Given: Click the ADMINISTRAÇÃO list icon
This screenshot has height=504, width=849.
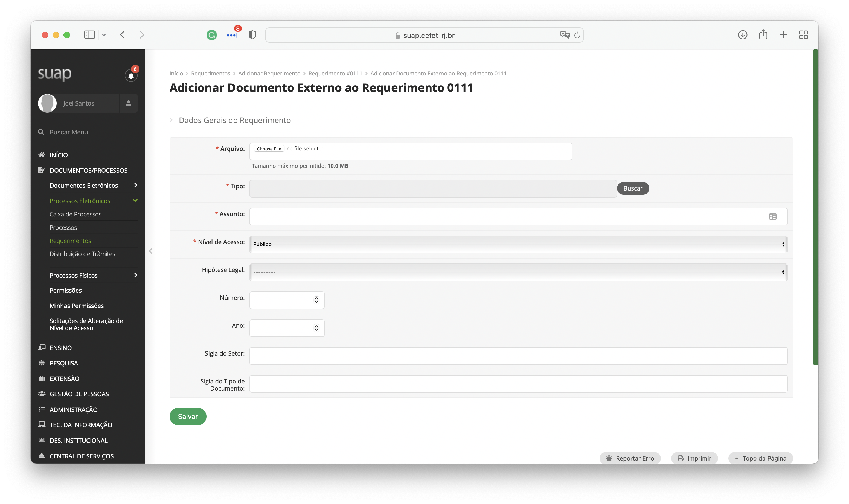Looking at the screenshot, I should click(x=42, y=409).
